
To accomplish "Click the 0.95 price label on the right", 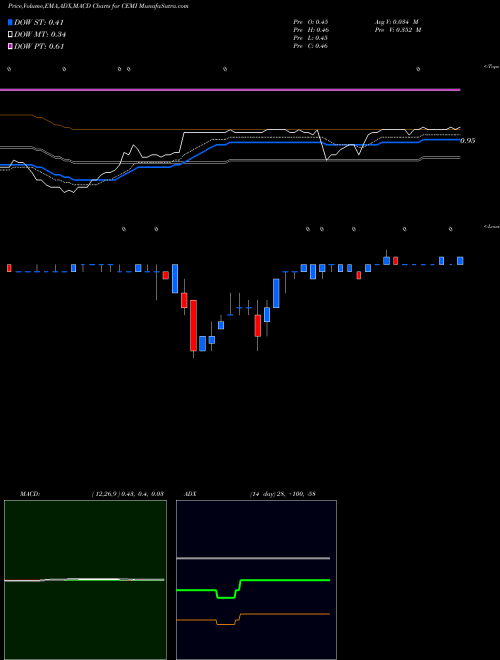I will (x=468, y=141).
